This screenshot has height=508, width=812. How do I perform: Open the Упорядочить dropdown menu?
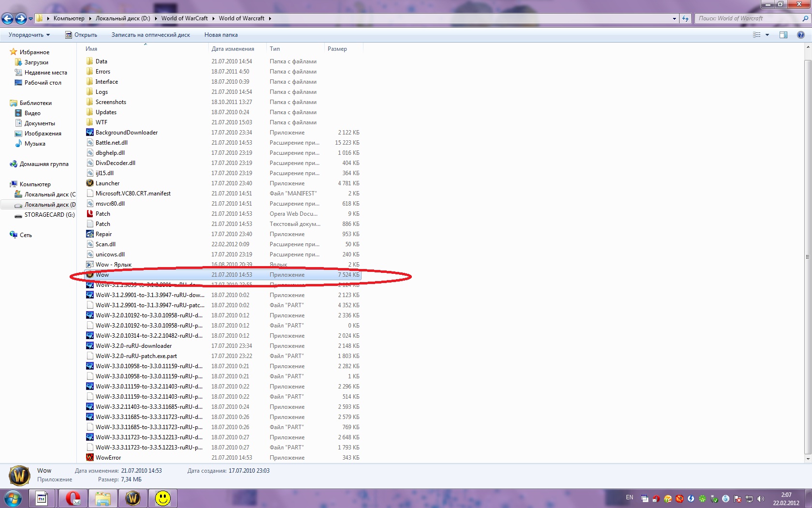(29, 35)
